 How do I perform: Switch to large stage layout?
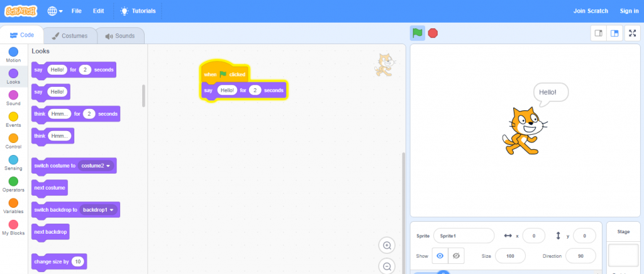coord(614,33)
